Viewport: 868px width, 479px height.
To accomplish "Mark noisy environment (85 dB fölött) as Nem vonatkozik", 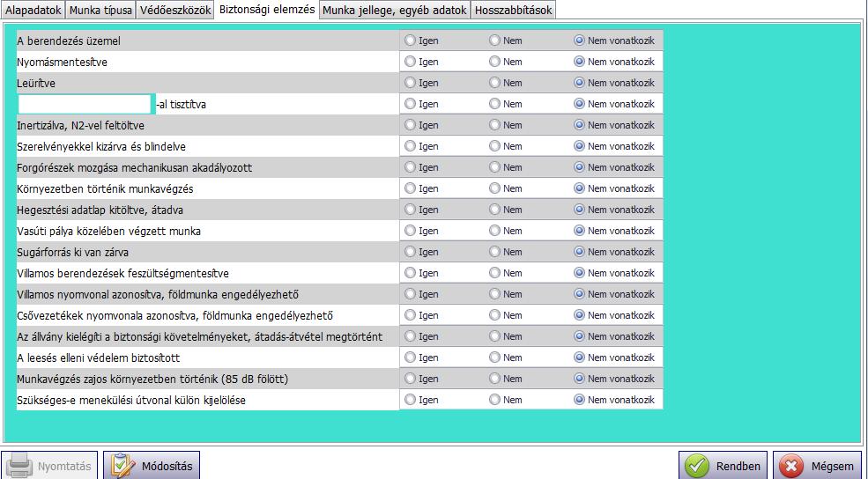I will click(x=614, y=379).
